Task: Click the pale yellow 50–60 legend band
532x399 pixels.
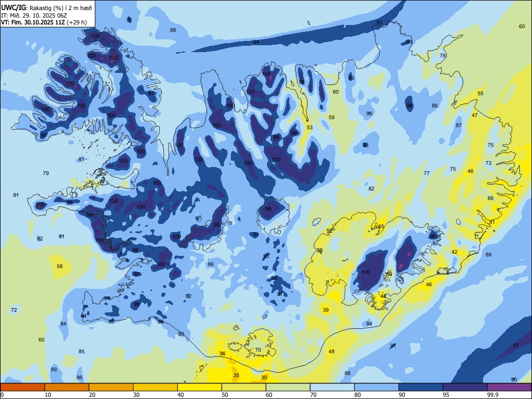Action: pos(244,387)
